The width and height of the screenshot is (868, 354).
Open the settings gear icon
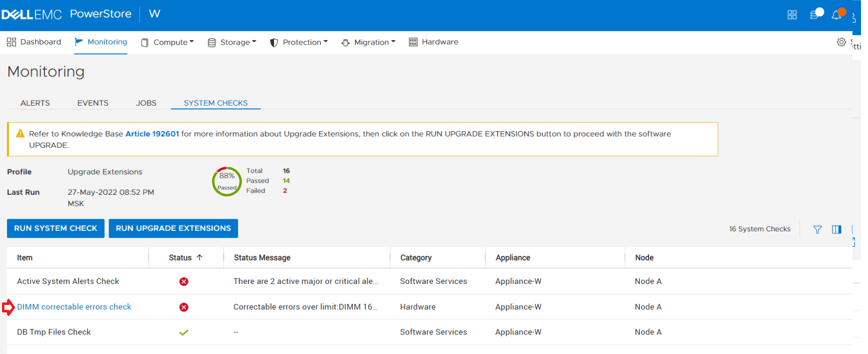coord(841,42)
